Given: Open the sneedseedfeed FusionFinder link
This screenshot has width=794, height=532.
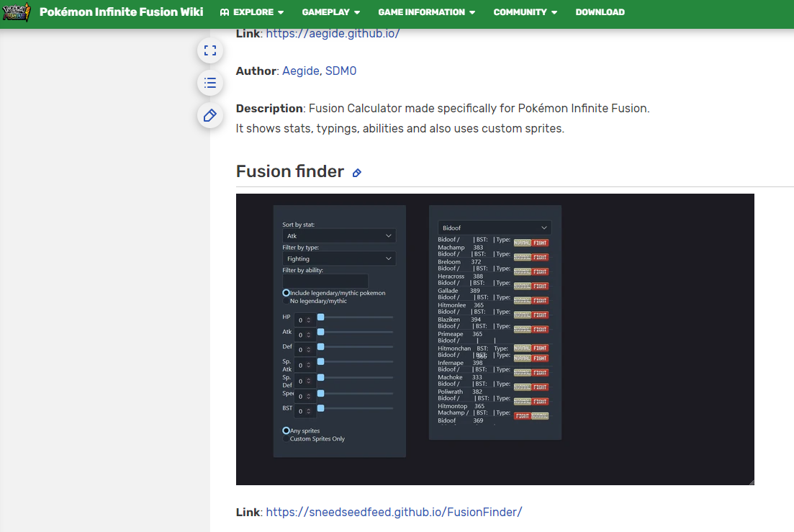Looking at the screenshot, I should [394, 513].
